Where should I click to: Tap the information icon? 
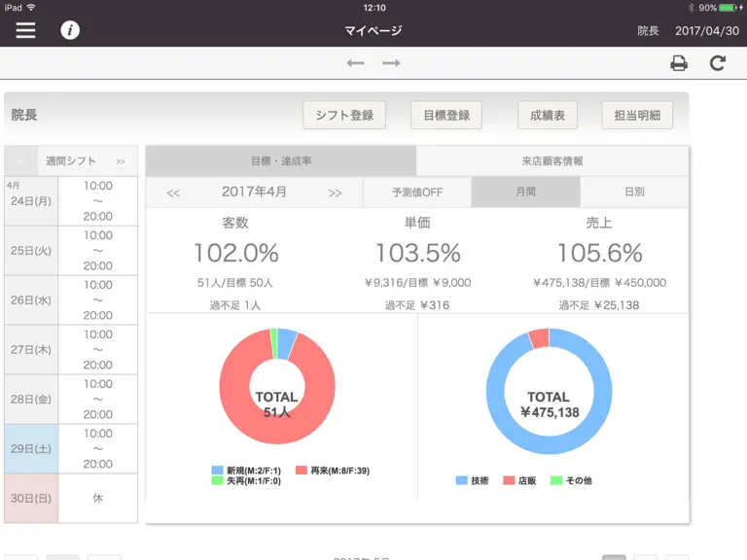click(x=70, y=30)
